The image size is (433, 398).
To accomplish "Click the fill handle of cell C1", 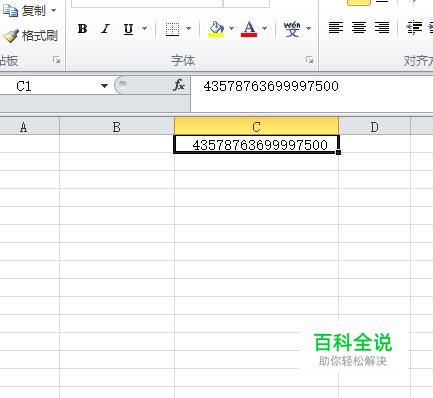I will coord(338,152).
